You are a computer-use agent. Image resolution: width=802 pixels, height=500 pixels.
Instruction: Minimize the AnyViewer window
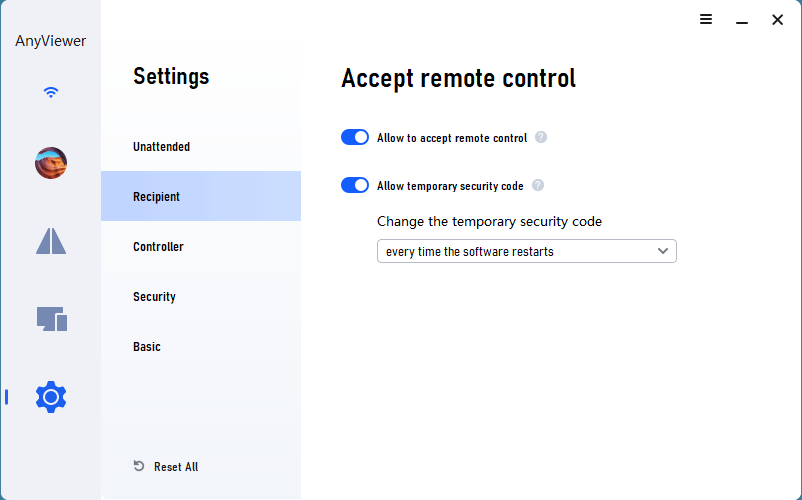pyautogui.click(x=742, y=20)
